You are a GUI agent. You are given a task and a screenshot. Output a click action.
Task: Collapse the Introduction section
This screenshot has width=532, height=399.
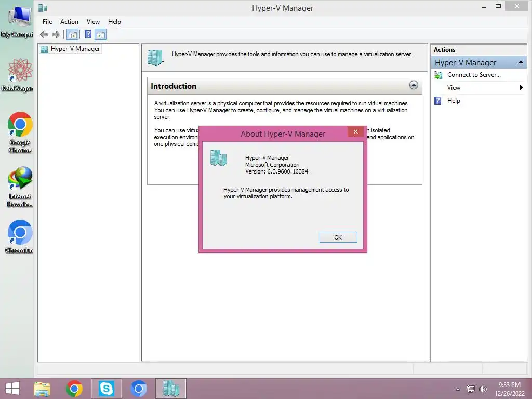[x=414, y=85]
